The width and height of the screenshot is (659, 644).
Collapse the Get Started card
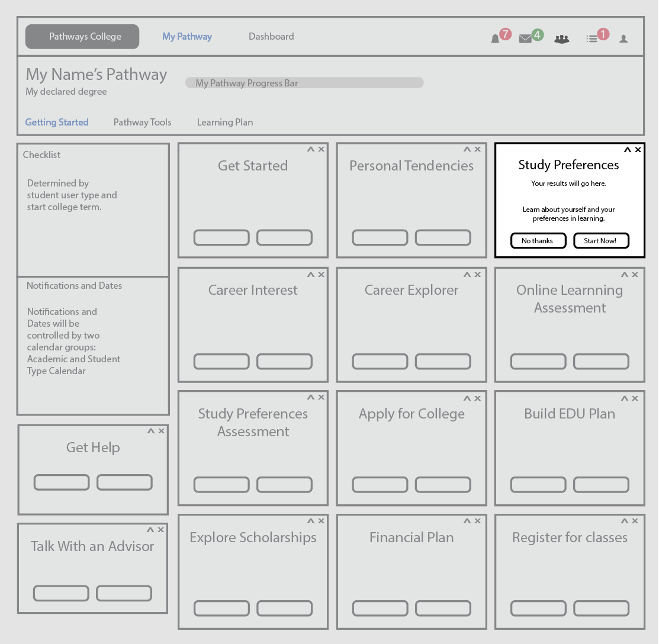coord(310,149)
